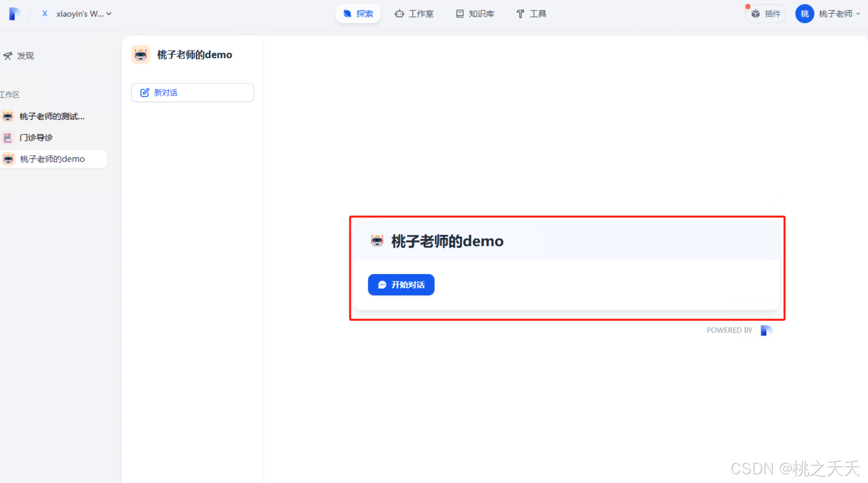Viewport: 868px width, 483px height.
Task: Click robot avatar beside the panel title
Action: click(140, 55)
